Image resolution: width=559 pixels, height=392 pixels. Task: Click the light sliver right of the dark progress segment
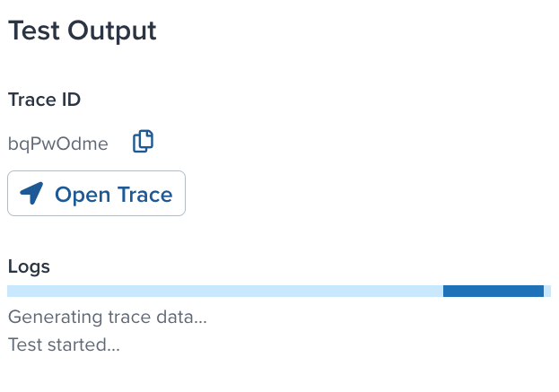click(547, 291)
